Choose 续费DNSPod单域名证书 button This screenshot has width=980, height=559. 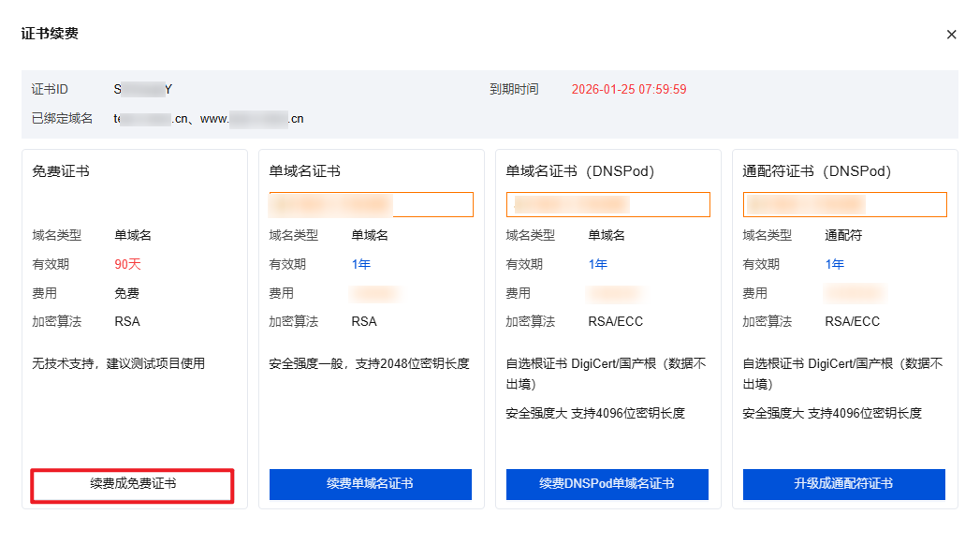(607, 484)
